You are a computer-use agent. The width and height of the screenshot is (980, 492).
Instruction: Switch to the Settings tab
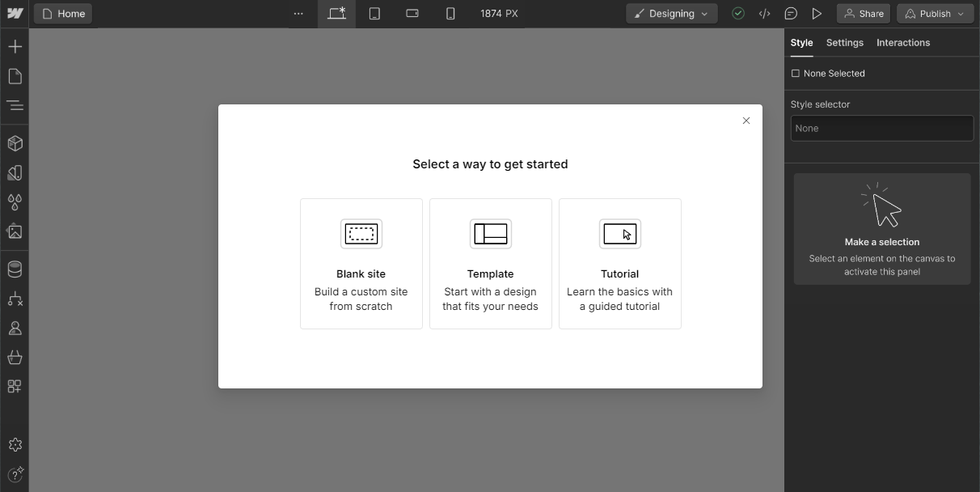click(x=844, y=42)
